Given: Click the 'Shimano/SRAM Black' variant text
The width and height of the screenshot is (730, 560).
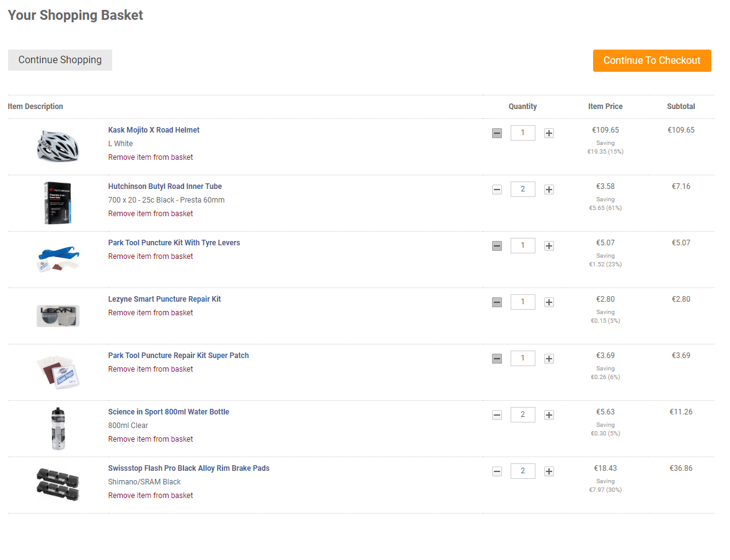Looking at the screenshot, I should 144,482.
